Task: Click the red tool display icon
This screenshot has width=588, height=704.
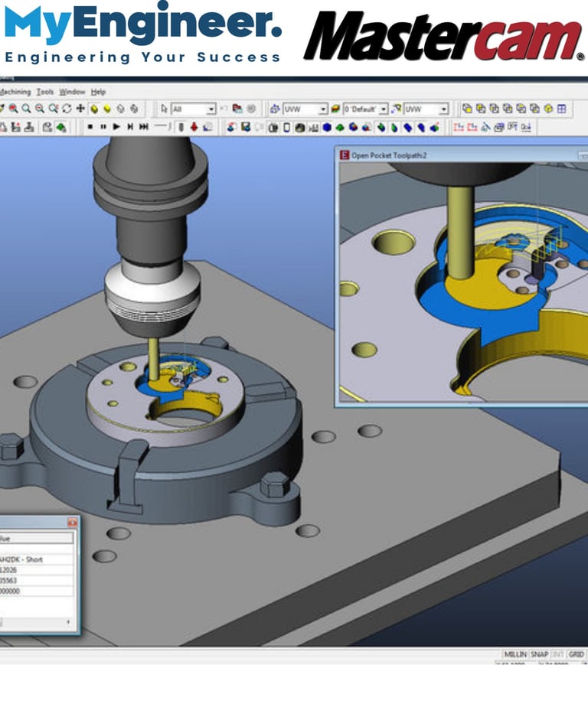Action: pyautogui.click(x=194, y=127)
